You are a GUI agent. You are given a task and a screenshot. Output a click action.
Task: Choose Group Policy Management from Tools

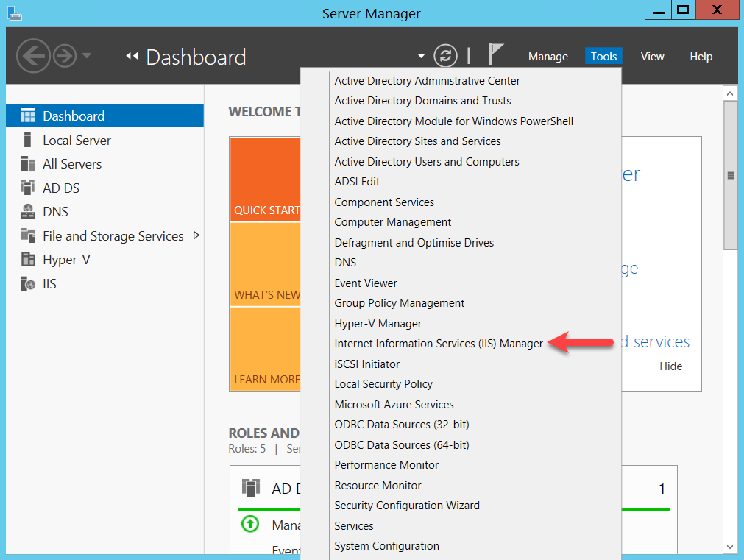[x=399, y=303]
